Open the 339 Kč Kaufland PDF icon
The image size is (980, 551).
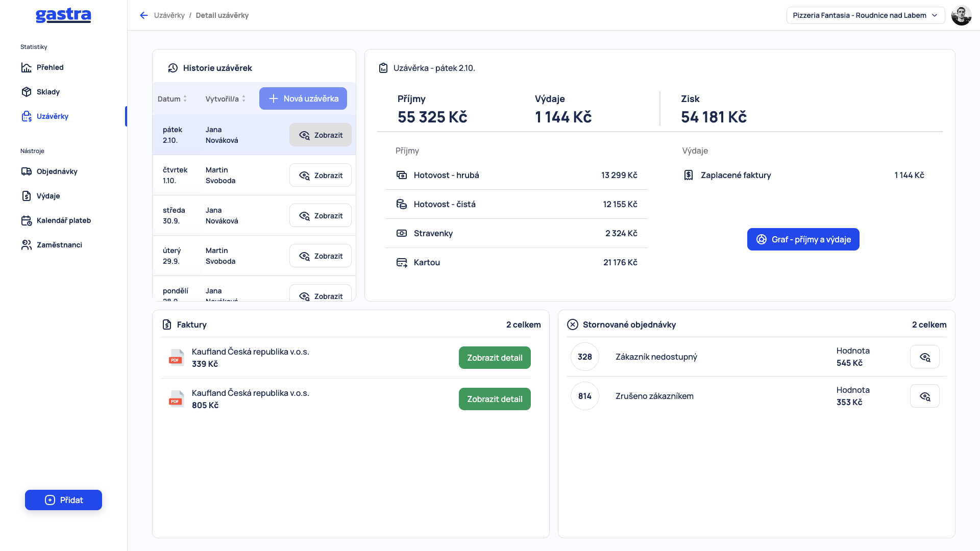click(177, 358)
